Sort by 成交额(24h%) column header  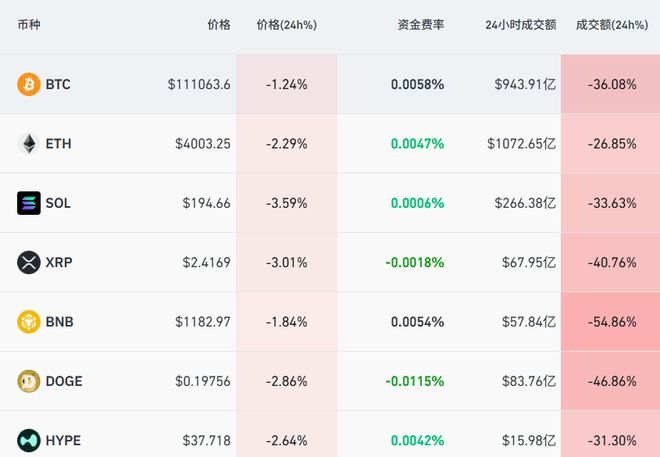pos(612,25)
